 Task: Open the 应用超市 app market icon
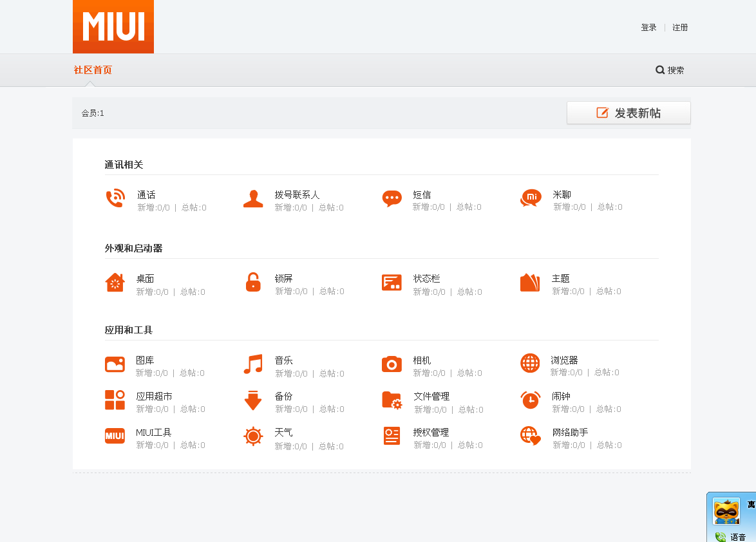click(x=115, y=400)
